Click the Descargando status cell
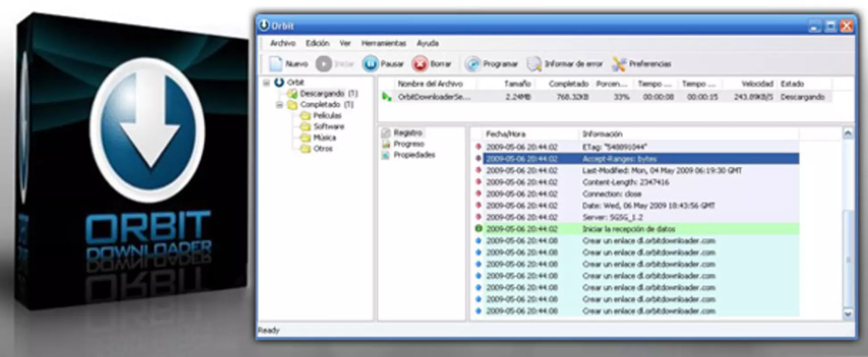 click(x=802, y=97)
